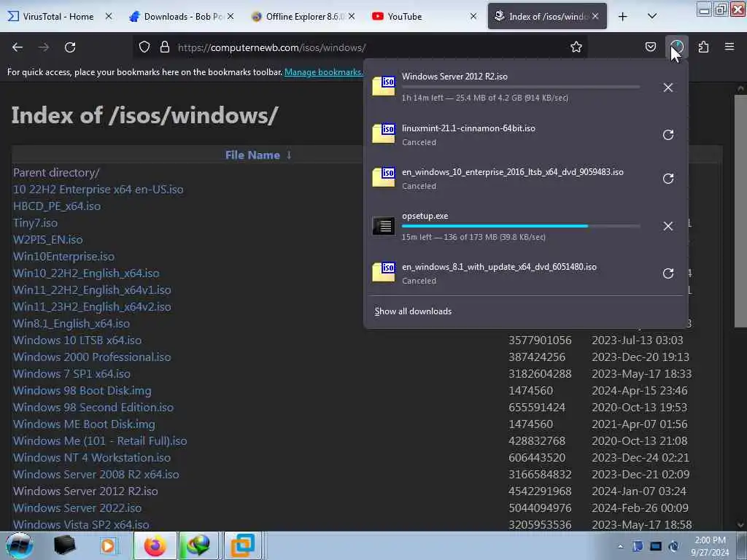
Task: Show all downloads
Action: (413, 311)
